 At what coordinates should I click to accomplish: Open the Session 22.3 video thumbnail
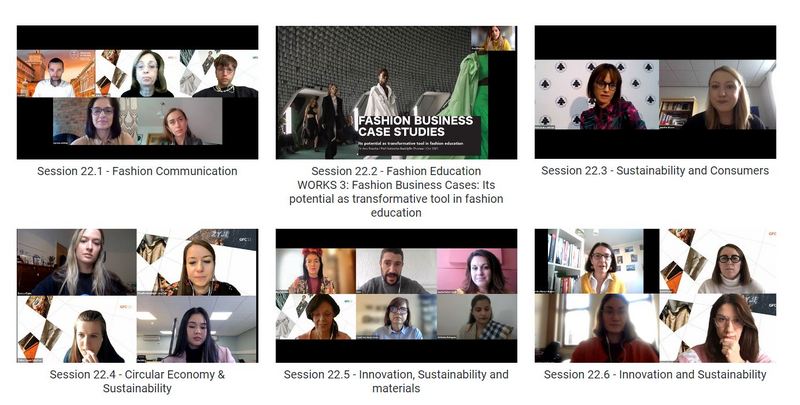click(x=655, y=92)
